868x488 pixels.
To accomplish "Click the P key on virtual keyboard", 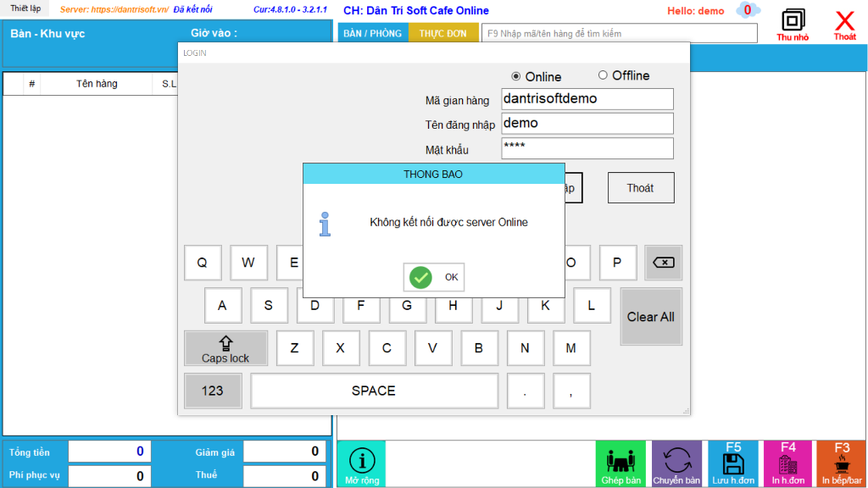I will point(618,263).
